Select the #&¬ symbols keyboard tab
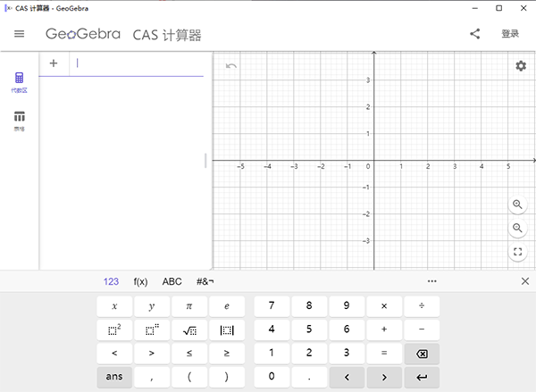The height and width of the screenshot is (392, 536). pos(205,281)
